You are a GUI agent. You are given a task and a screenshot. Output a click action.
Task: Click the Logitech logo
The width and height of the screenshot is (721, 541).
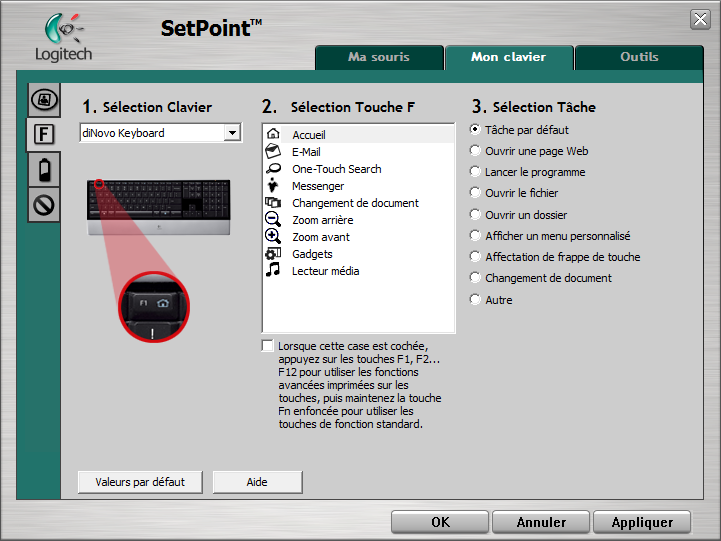(x=63, y=38)
